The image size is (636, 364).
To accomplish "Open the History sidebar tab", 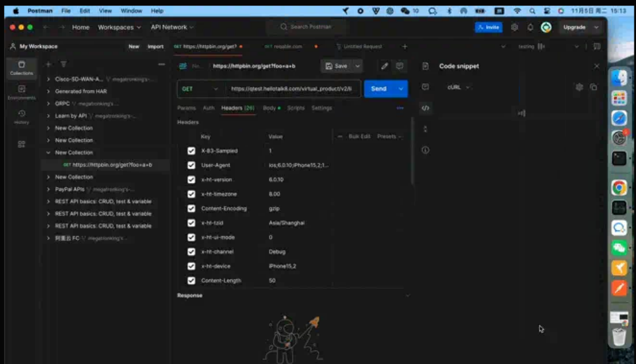I will click(x=21, y=117).
